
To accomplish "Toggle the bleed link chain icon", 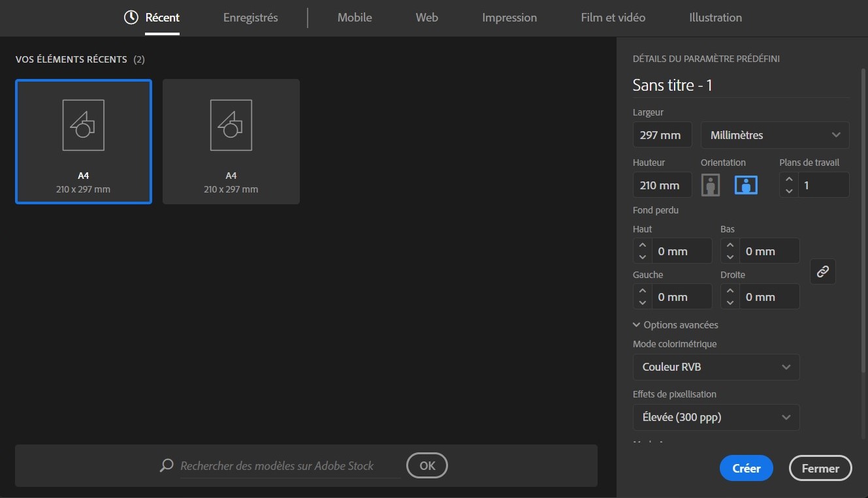I will [x=823, y=272].
